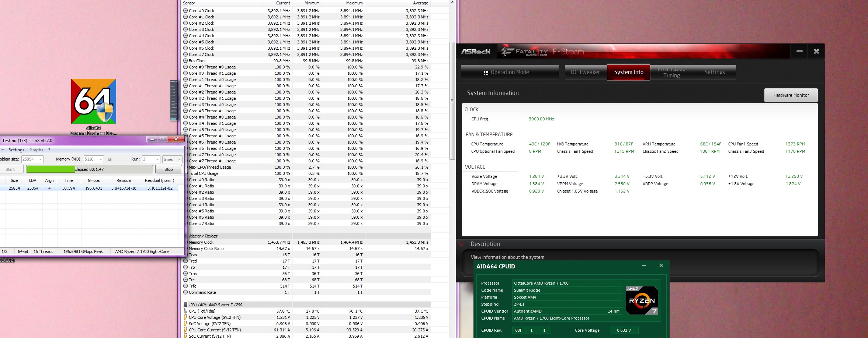Click the CPU Freq. value 3900.00 MHz

541,119
